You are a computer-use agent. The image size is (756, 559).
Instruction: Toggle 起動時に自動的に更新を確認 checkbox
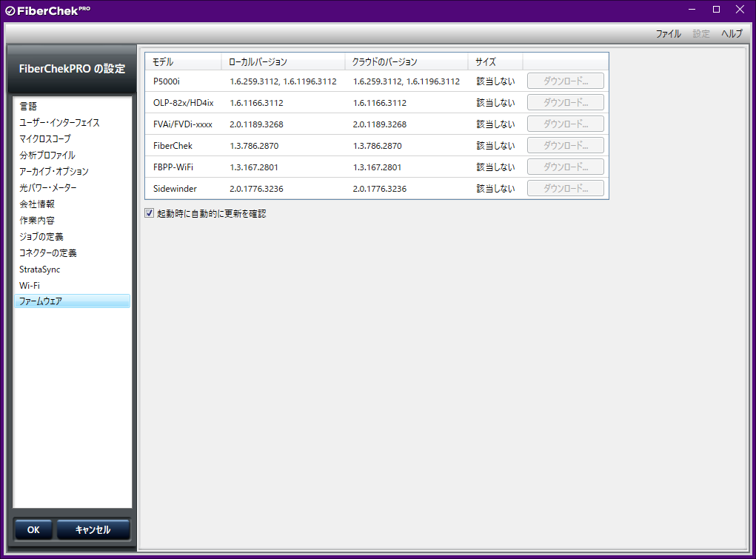(150, 213)
